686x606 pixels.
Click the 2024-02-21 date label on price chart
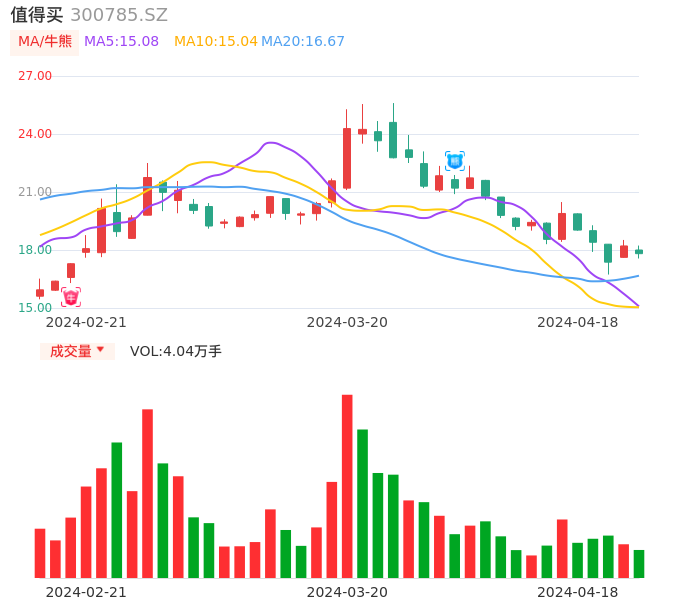(x=86, y=322)
